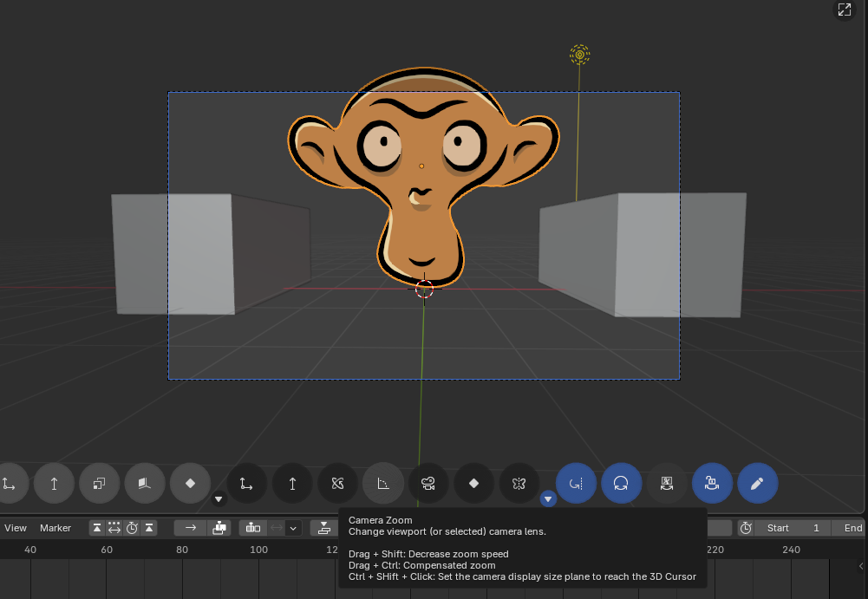
Task: Click frame number 60 on timeline ruler
Action: coord(107,550)
